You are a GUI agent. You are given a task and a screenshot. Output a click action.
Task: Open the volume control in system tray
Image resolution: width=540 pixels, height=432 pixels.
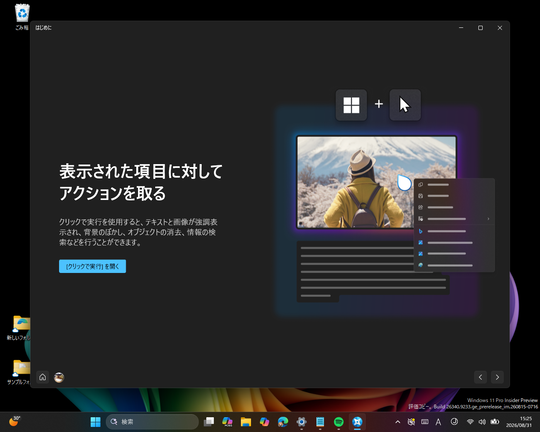[482, 422]
